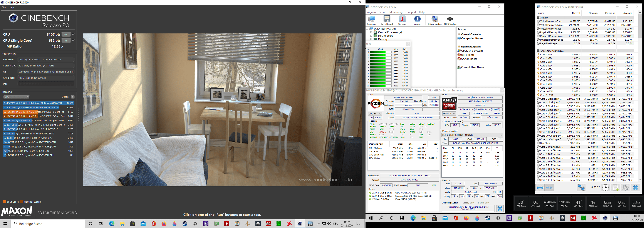Click the volume speaker icon in the system tray

tap(329, 224)
